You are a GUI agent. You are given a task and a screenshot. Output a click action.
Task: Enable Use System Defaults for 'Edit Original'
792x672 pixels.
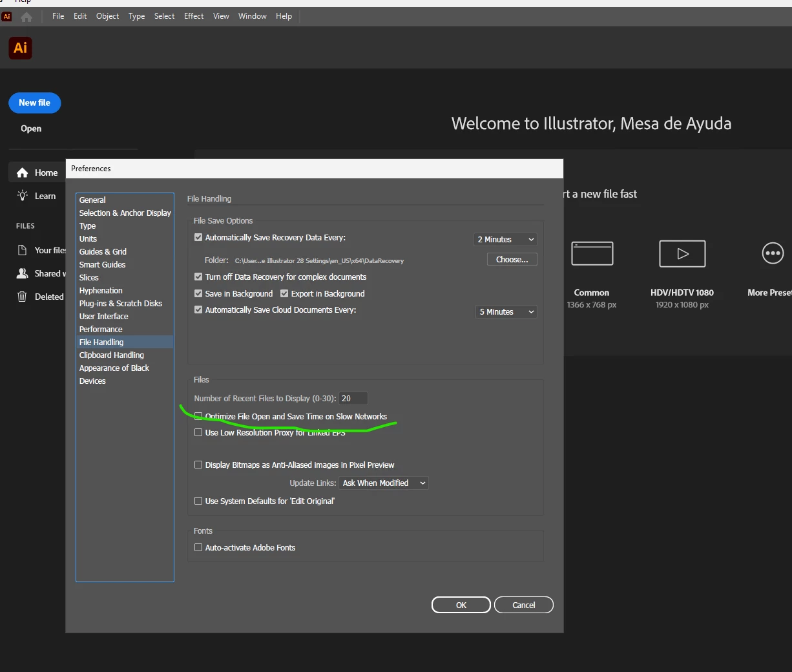(198, 501)
